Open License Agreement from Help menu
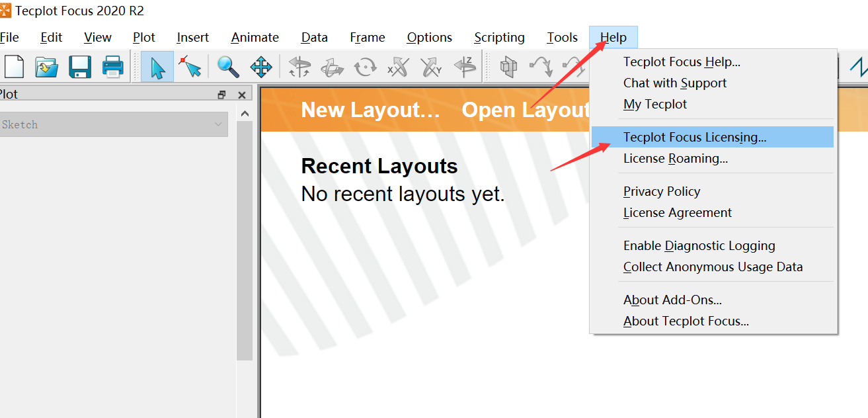Image resolution: width=868 pixels, height=418 pixels. pyautogui.click(x=713, y=213)
